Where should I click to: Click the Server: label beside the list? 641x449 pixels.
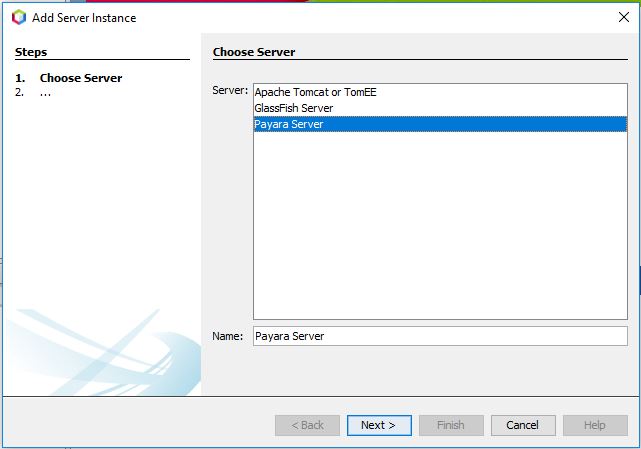pos(230,90)
